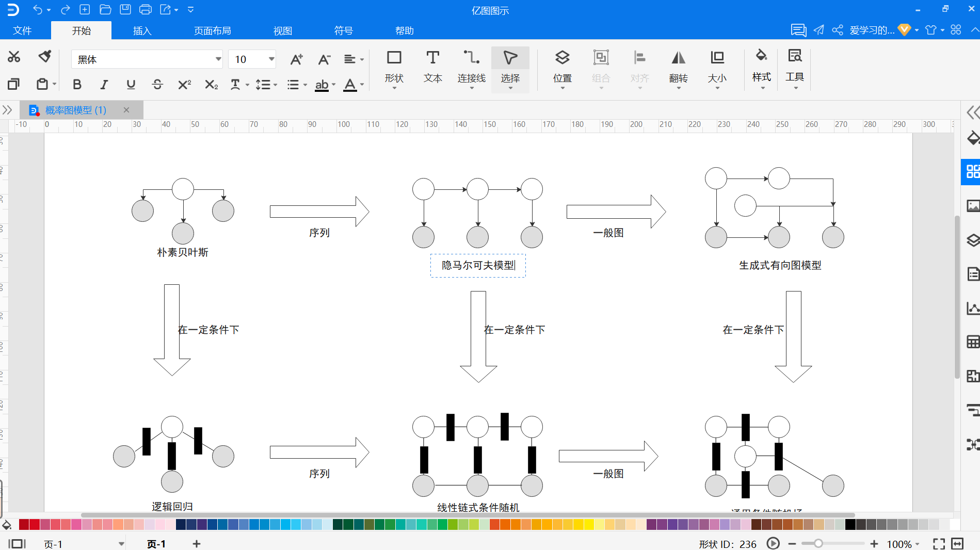Pick the black color swatch in palette

pyautogui.click(x=850, y=525)
